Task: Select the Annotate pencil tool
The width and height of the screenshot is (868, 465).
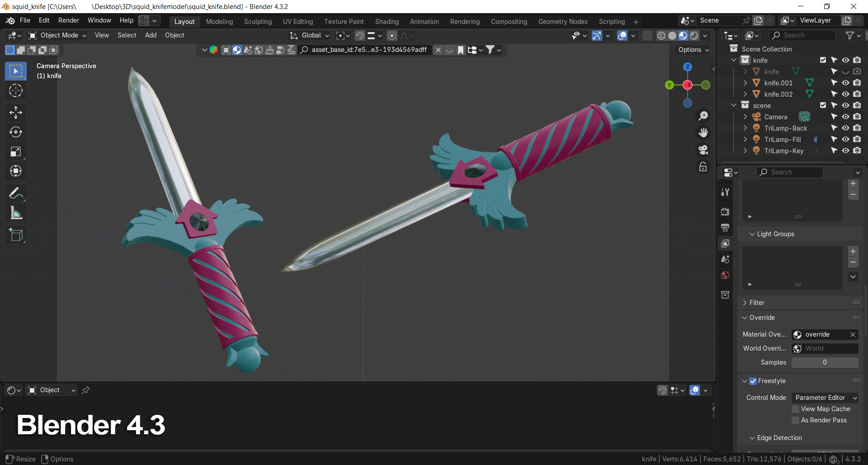Action: (16, 193)
